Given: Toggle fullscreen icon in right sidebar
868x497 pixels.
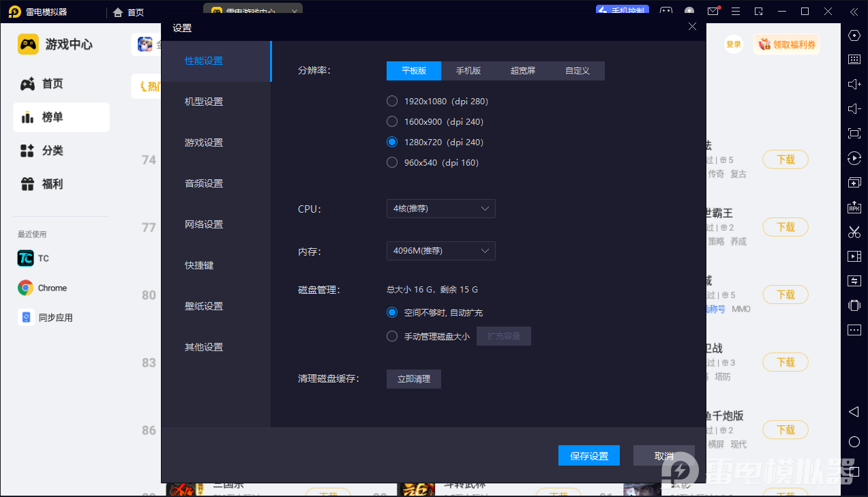Looking at the screenshot, I should tap(854, 133).
